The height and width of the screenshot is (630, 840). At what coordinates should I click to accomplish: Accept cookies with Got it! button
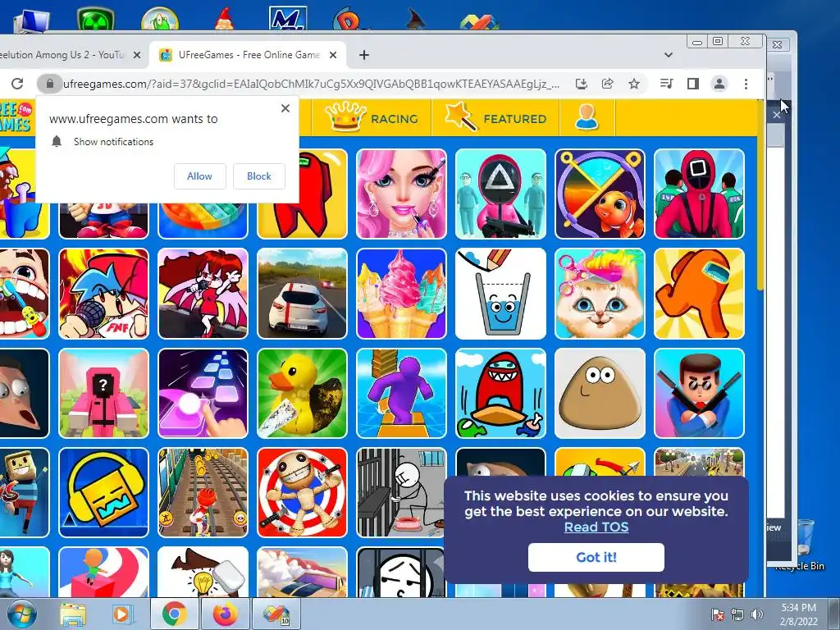[596, 557]
